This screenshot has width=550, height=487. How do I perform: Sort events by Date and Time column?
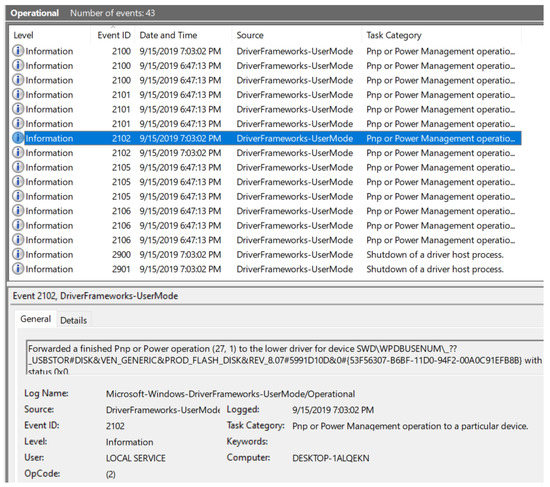[x=168, y=35]
